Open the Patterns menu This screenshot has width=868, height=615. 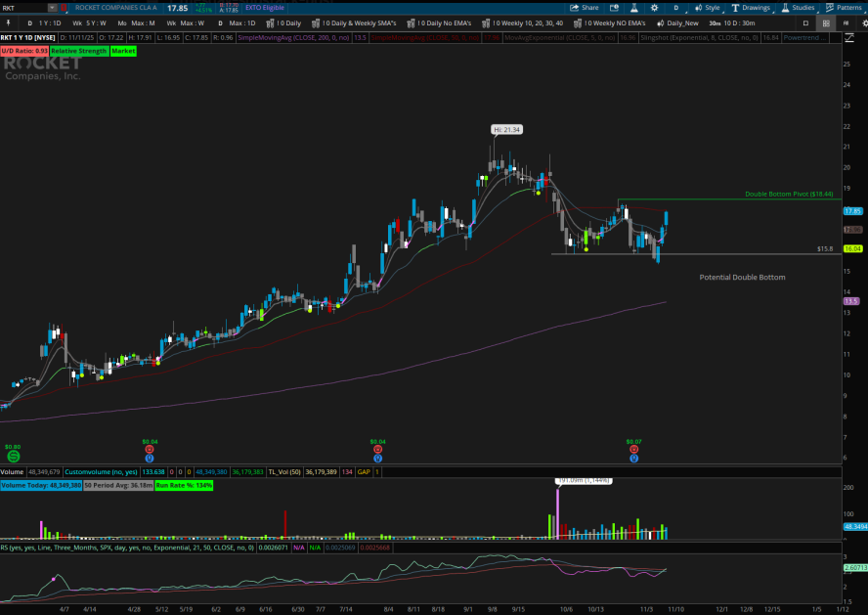(845, 8)
